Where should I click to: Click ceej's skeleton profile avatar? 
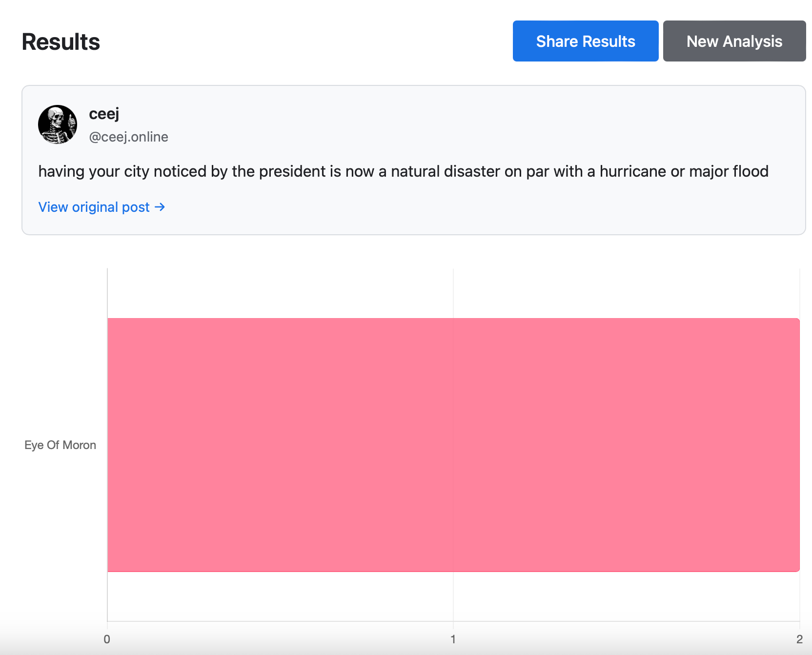58,124
